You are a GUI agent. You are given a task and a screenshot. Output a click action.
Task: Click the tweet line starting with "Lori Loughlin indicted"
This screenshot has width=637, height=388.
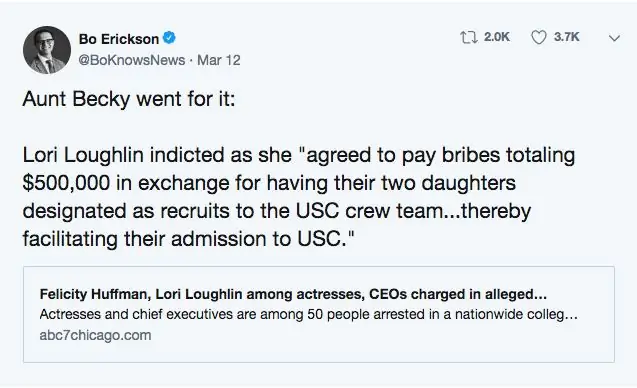[299, 155]
